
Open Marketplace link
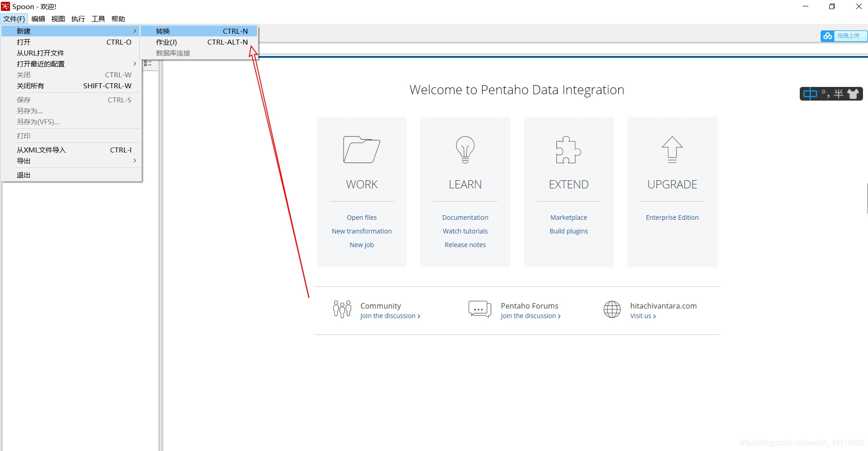point(569,218)
